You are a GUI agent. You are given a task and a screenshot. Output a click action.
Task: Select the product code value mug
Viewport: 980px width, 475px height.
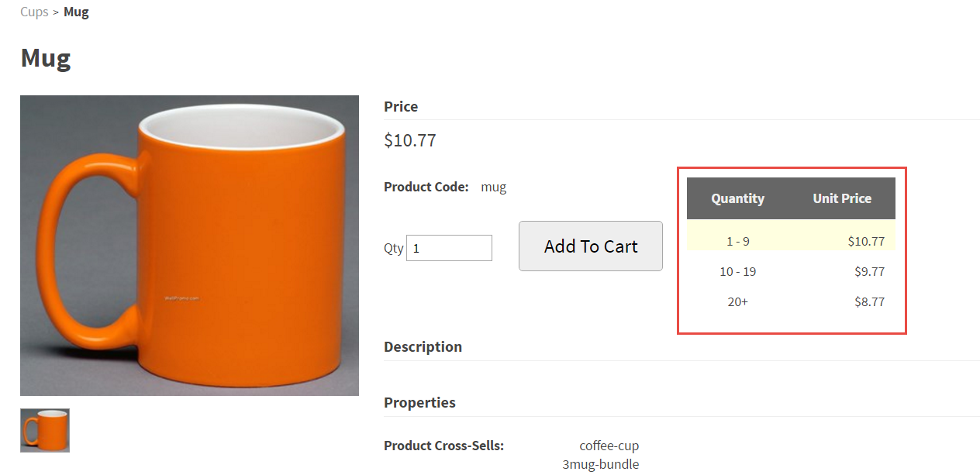coord(493,187)
